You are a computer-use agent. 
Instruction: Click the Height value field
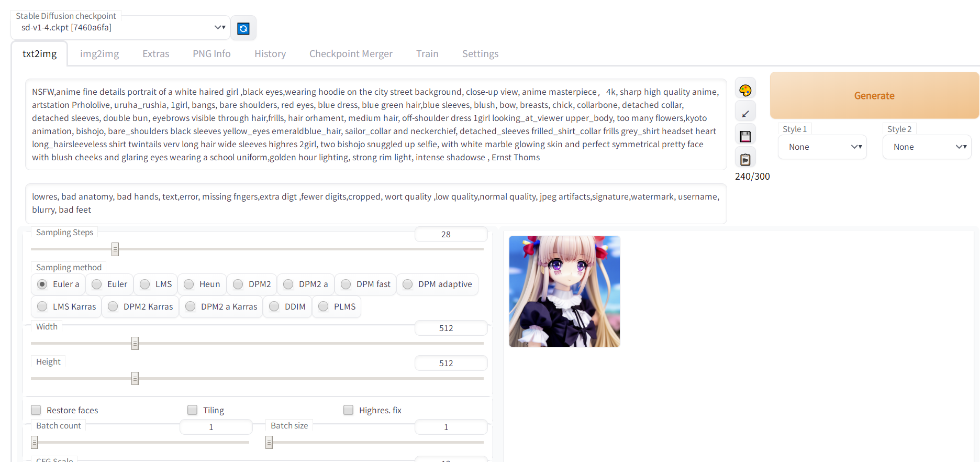[451, 363]
